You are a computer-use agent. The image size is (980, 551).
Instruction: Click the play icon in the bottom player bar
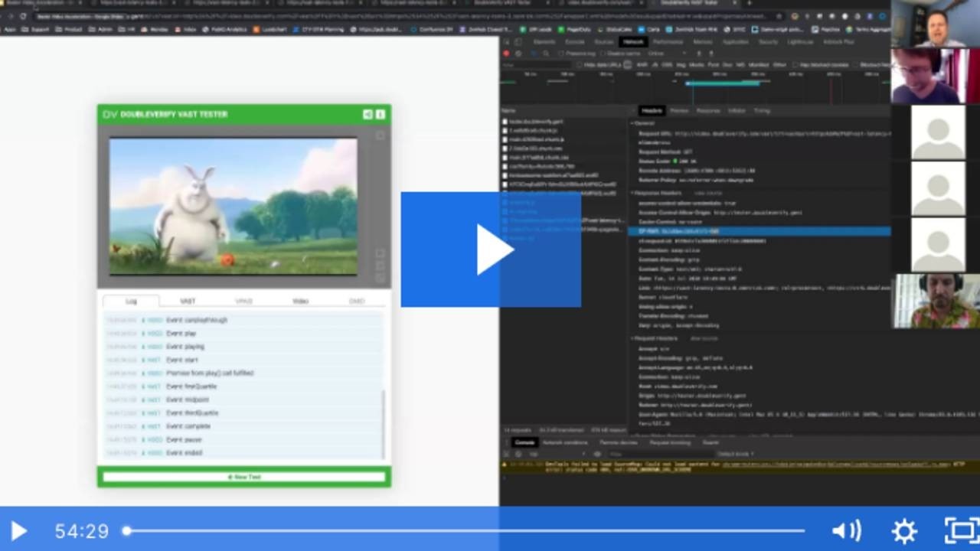click(18, 530)
